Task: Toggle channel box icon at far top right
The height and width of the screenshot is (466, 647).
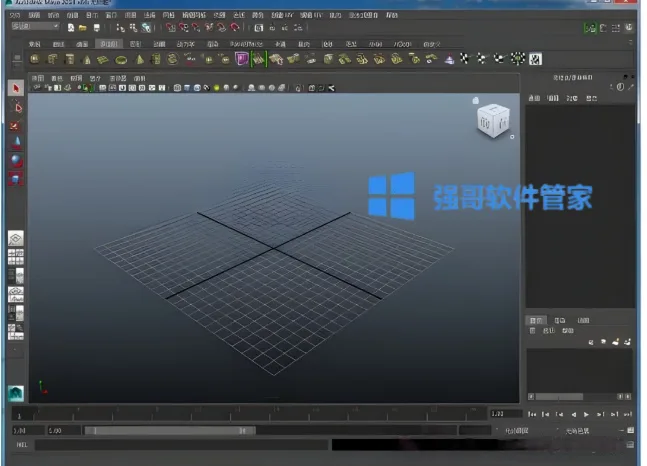Action: coord(628,28)
